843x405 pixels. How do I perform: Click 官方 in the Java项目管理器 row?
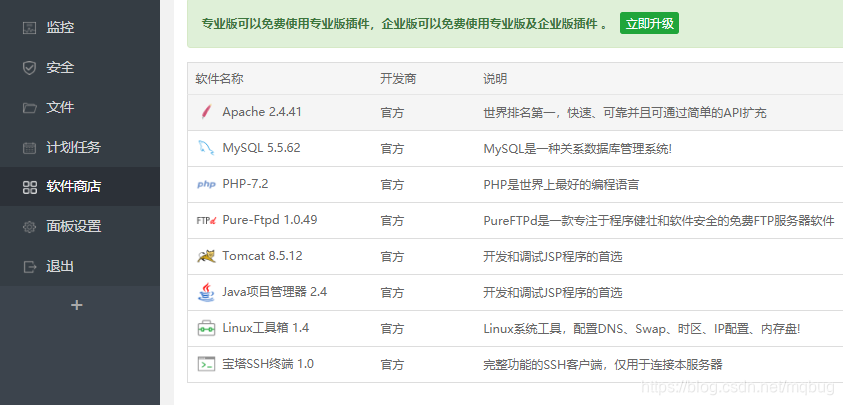click(392, 293)
